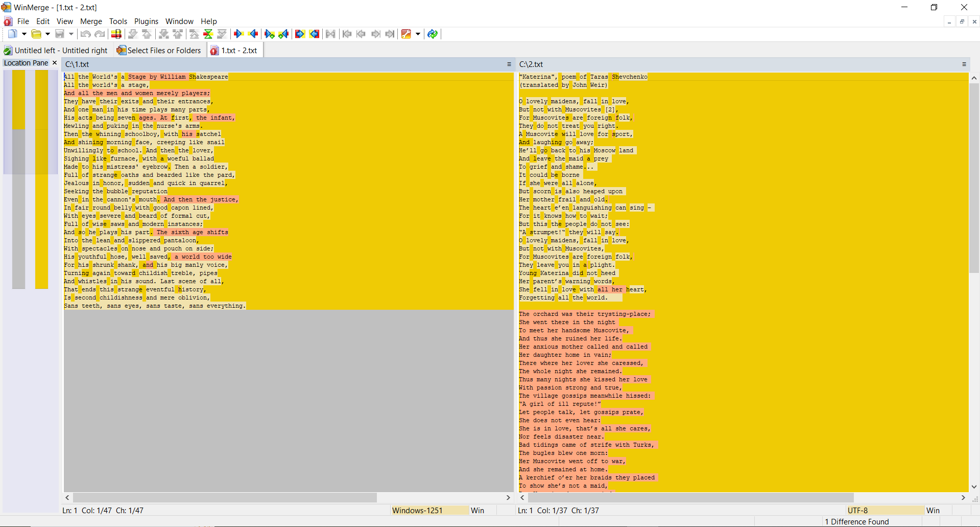Click the Select Line Difference icon
The height and width of the screenshot is (527, 980).
click(x=116, y=34)
